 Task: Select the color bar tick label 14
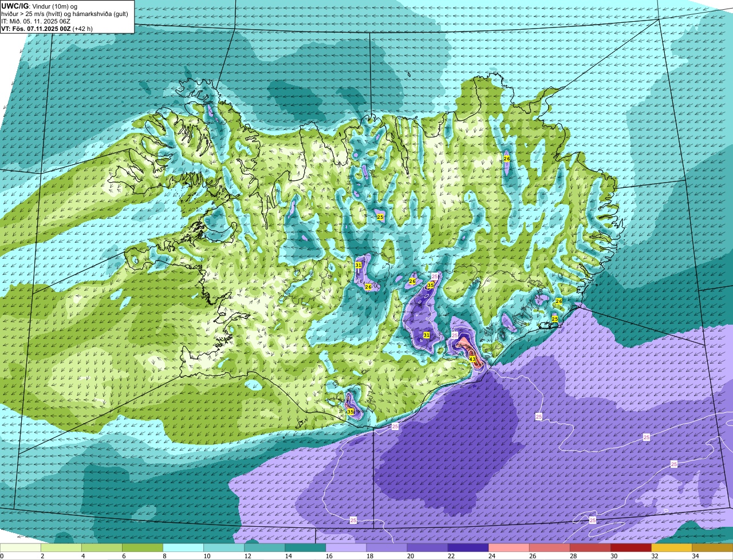pos(287,556)
